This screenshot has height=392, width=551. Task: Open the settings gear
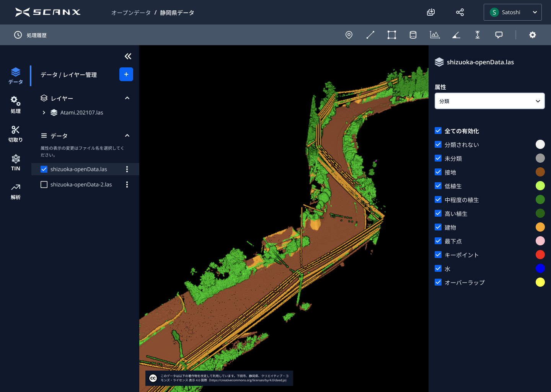click(532, 35)
